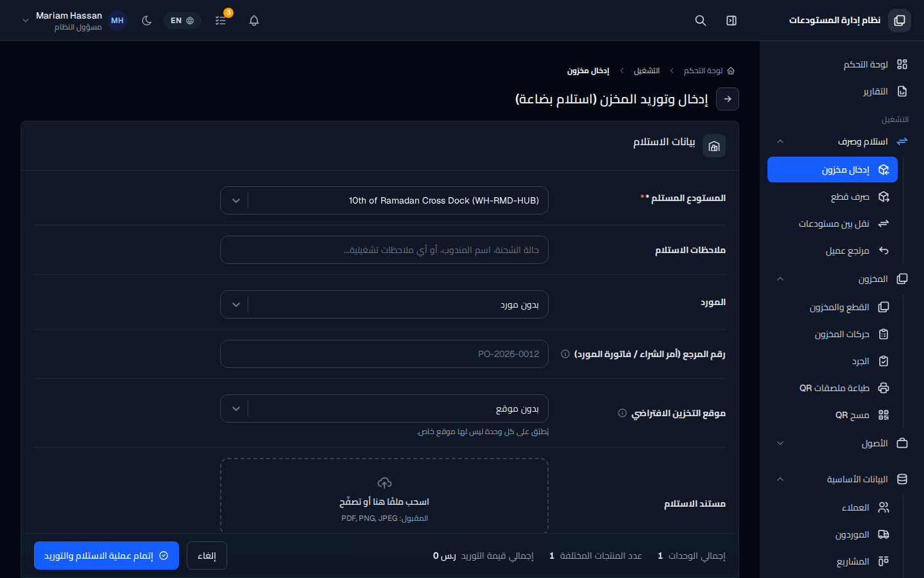Click لوحة التحكم breadcrumb link
This screenshot has height=578, width=924.
point(709,71)
